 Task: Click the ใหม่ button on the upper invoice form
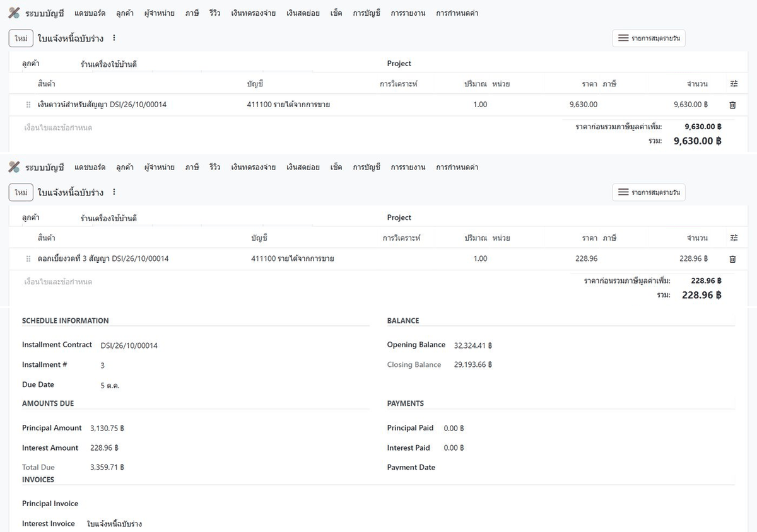(x=21, y=38)
